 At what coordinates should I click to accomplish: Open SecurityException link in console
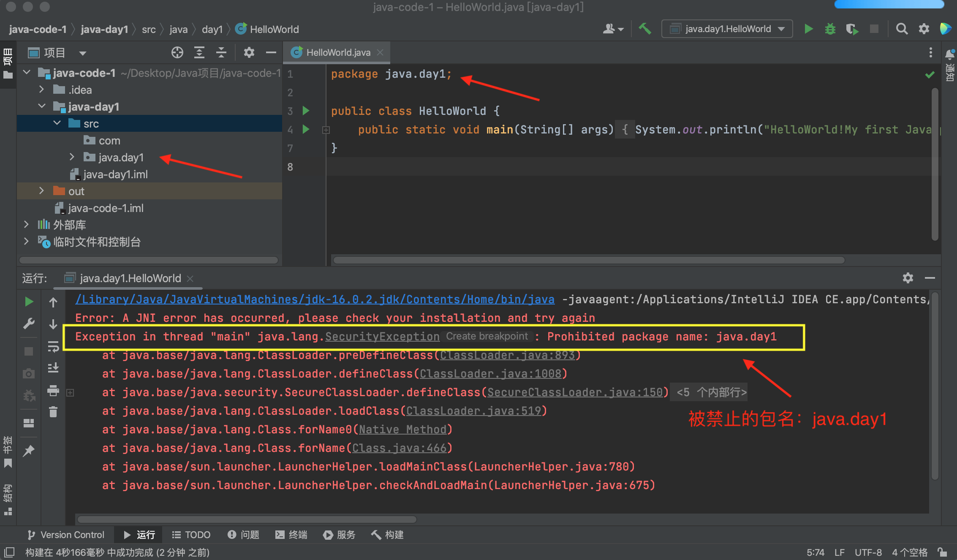click(382, 337)
